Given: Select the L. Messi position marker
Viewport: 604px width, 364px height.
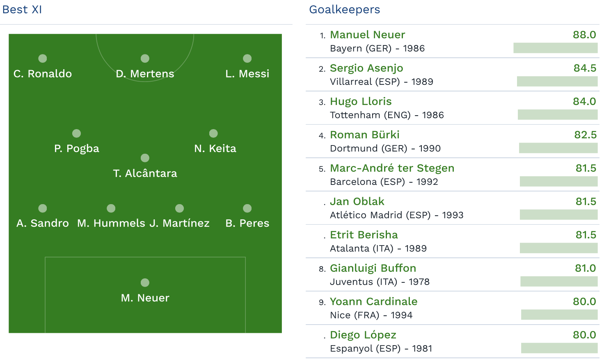Looking at the screenshot, I should point(247,59).
